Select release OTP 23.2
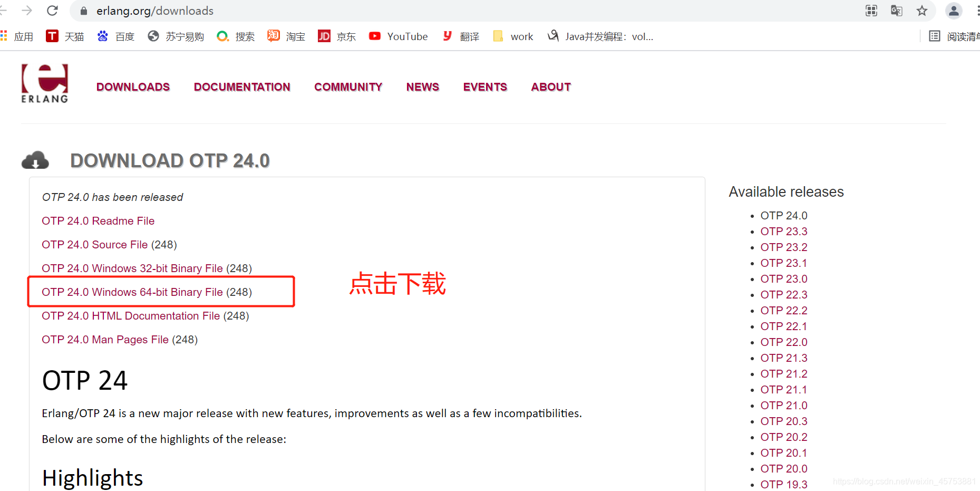This screenshot has width=980, height=491. coord(784,247)
